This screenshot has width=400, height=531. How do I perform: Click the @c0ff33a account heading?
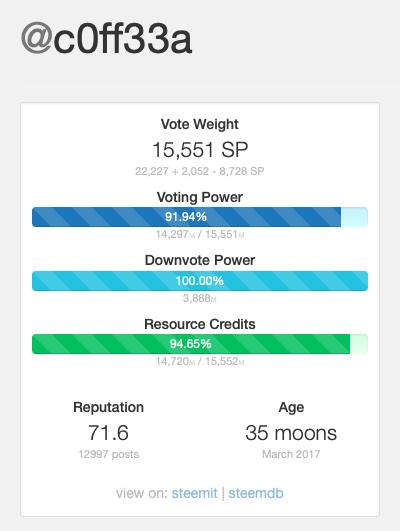[x=106, y=39]
